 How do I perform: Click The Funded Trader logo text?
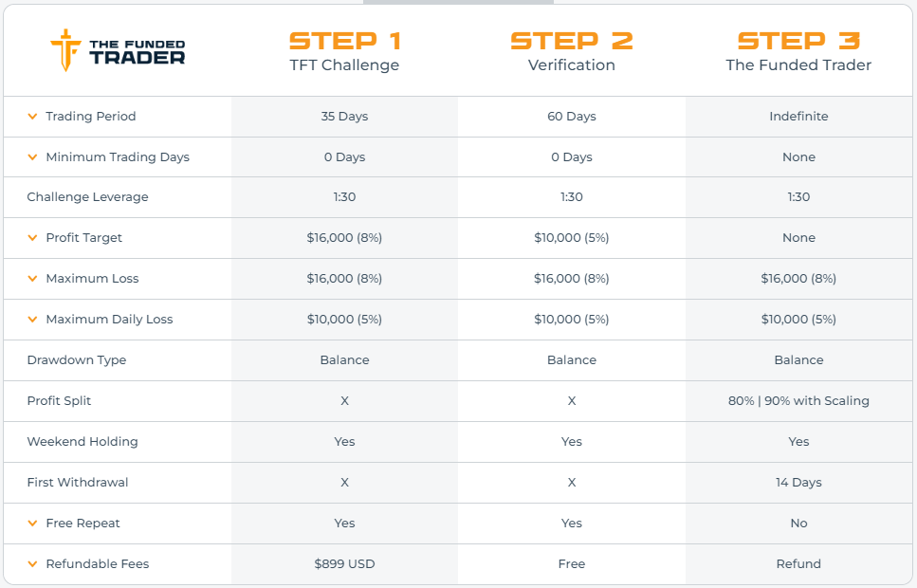pos(137,51)
